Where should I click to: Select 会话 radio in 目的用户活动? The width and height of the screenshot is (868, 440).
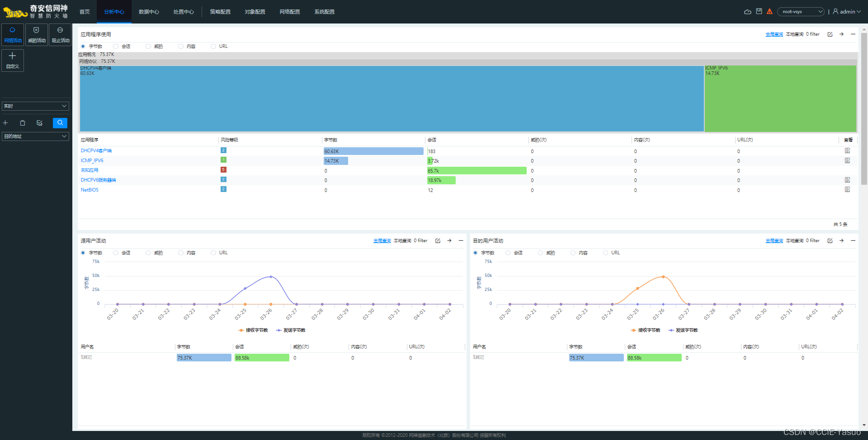click(x=508, y=253)
